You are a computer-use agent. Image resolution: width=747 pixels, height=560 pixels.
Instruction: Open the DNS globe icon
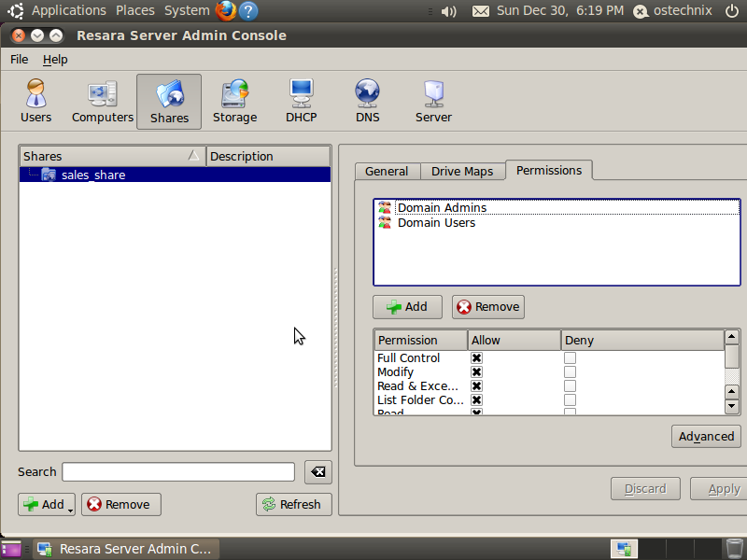[x=367, y=101]
